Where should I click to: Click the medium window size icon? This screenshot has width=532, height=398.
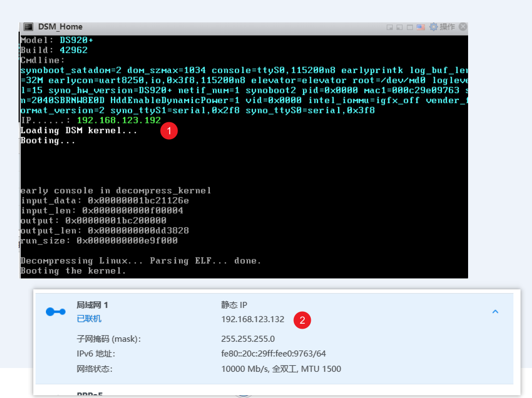point(399,26)
